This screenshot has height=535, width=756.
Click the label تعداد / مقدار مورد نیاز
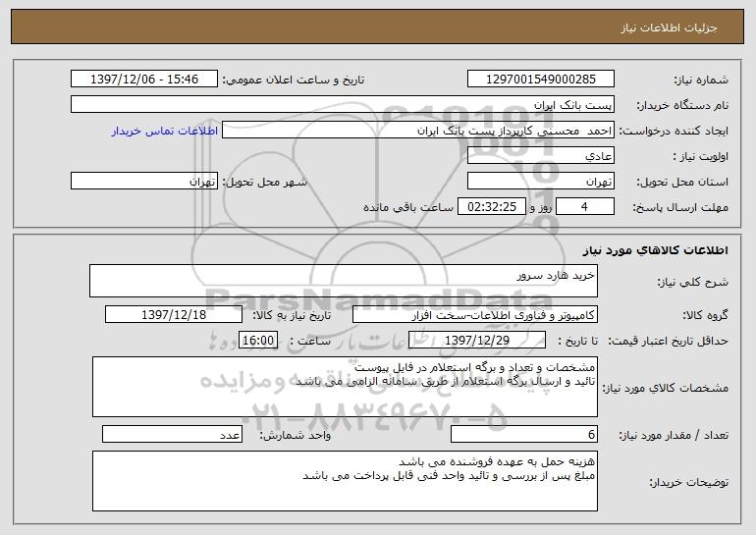[x=674, y=435]
